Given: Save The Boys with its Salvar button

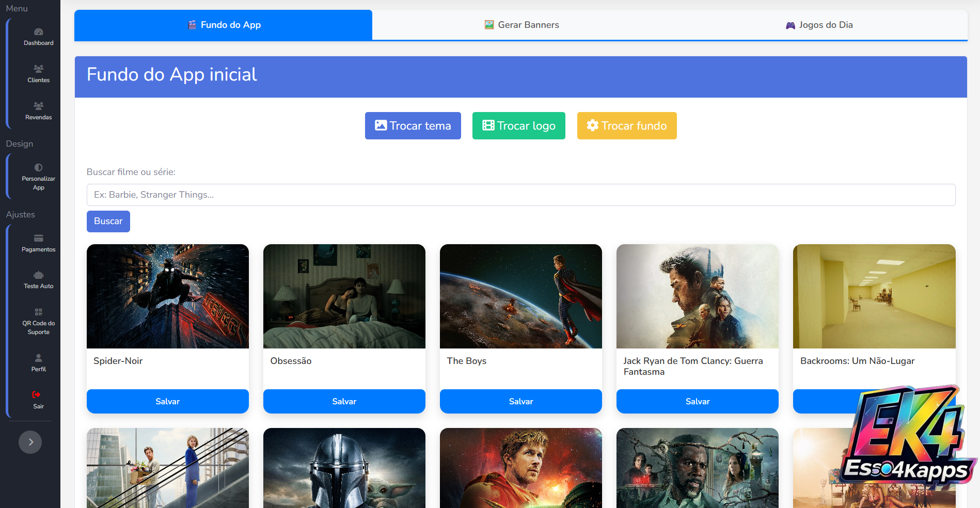Looking at the screenshot, I should pos(520,401).
